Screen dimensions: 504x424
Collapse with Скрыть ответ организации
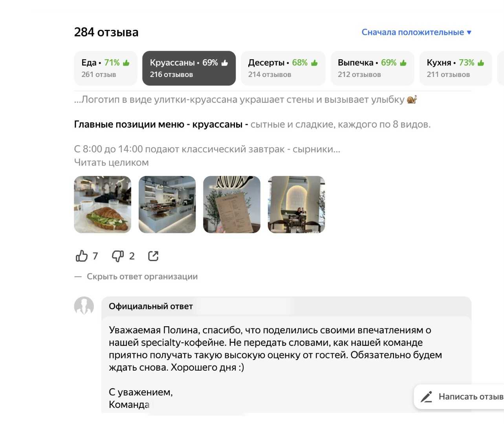click(142, 276)
